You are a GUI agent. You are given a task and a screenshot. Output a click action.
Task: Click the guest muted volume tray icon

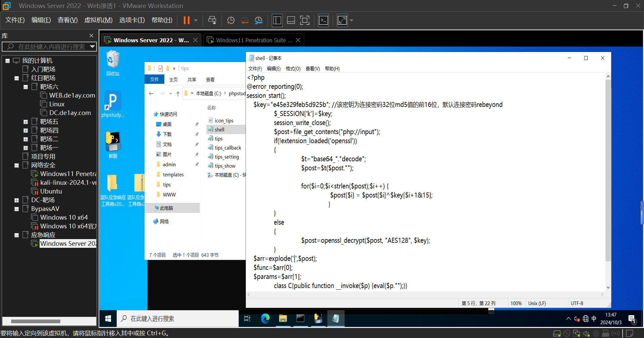[x=577, y=319]
